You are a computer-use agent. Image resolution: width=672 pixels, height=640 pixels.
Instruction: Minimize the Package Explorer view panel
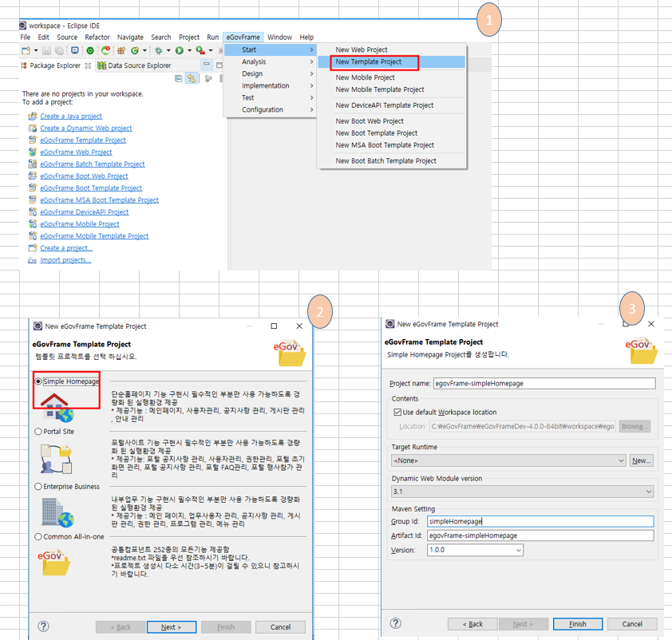tap(207, 65)
